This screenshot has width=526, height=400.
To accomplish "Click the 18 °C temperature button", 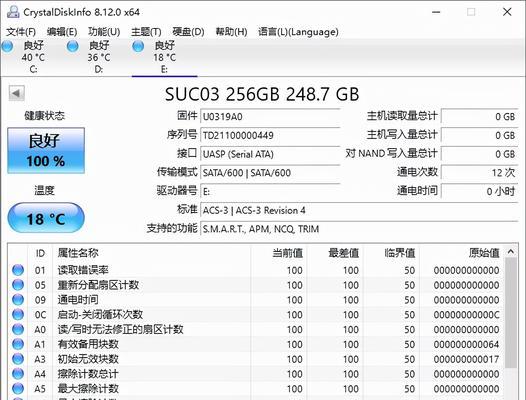I will [46, 218].
